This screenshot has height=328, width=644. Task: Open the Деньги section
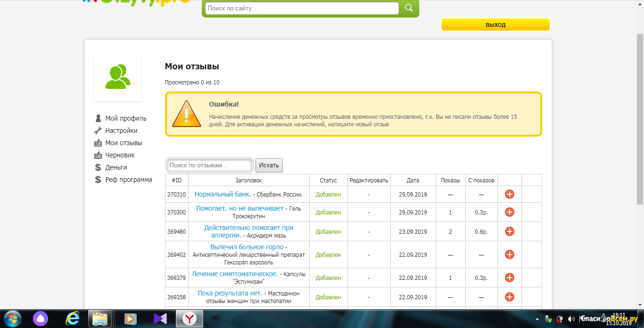(x=116, y=167)
